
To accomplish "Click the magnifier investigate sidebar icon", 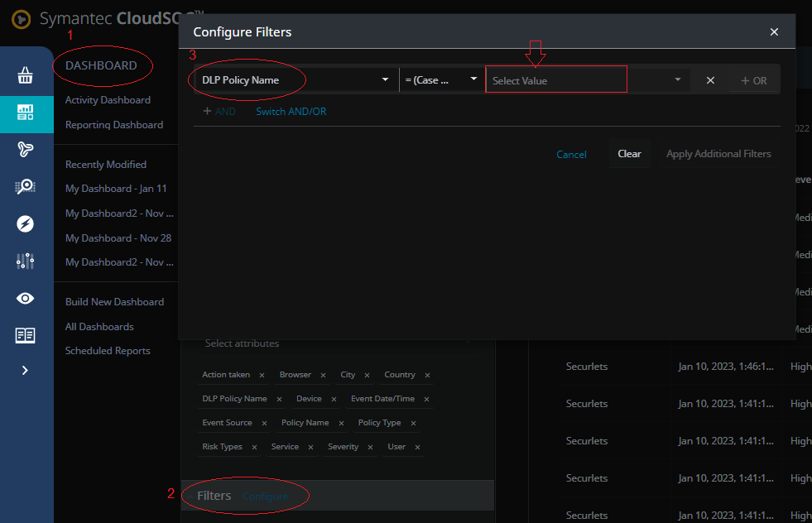I will tap(26, 187).
